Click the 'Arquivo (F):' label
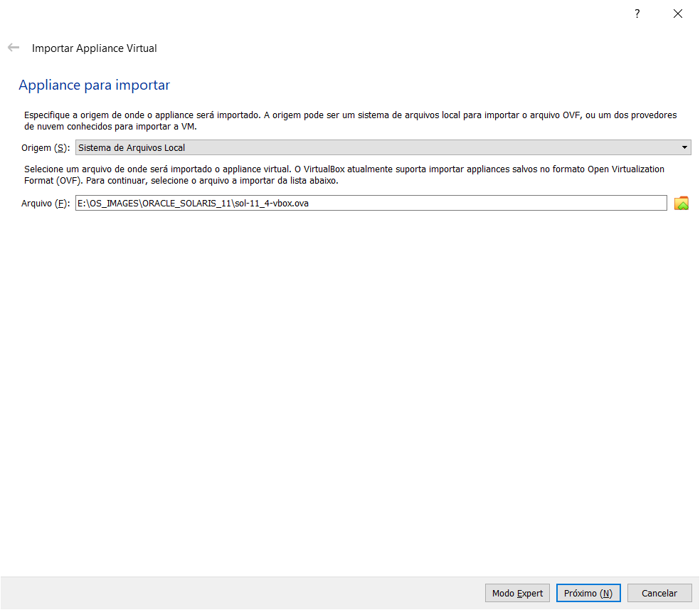Screen dimensions: 700x610 point(46,204)
